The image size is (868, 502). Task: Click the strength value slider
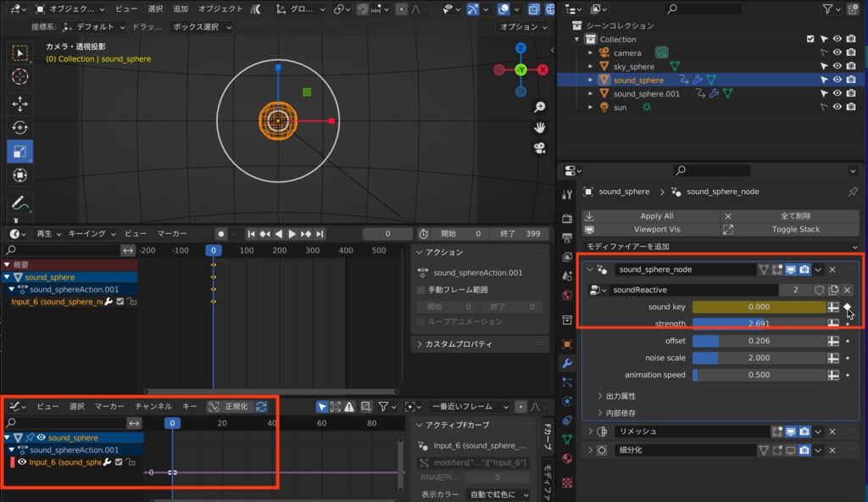759,323
